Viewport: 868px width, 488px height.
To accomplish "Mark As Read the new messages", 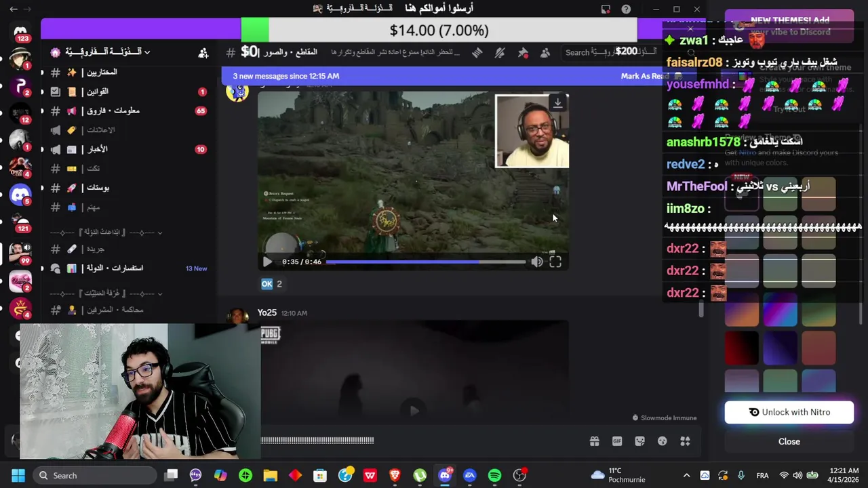I will tap(643, 76).
